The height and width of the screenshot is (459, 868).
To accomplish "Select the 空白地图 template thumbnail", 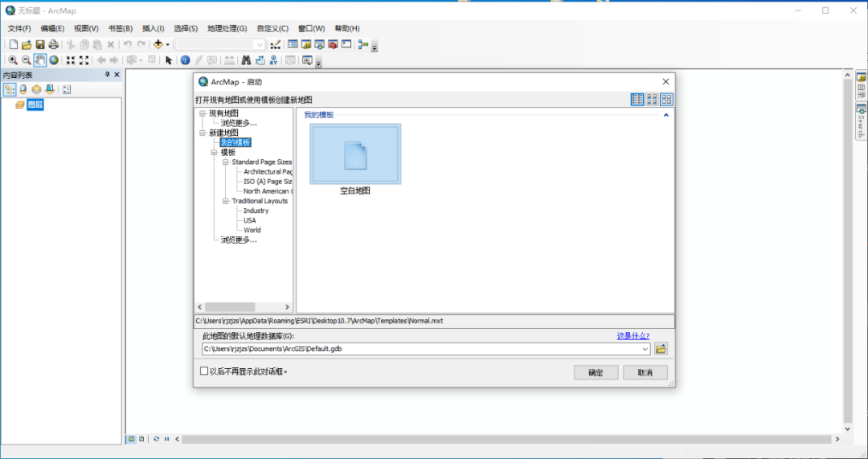I will 355,154.
